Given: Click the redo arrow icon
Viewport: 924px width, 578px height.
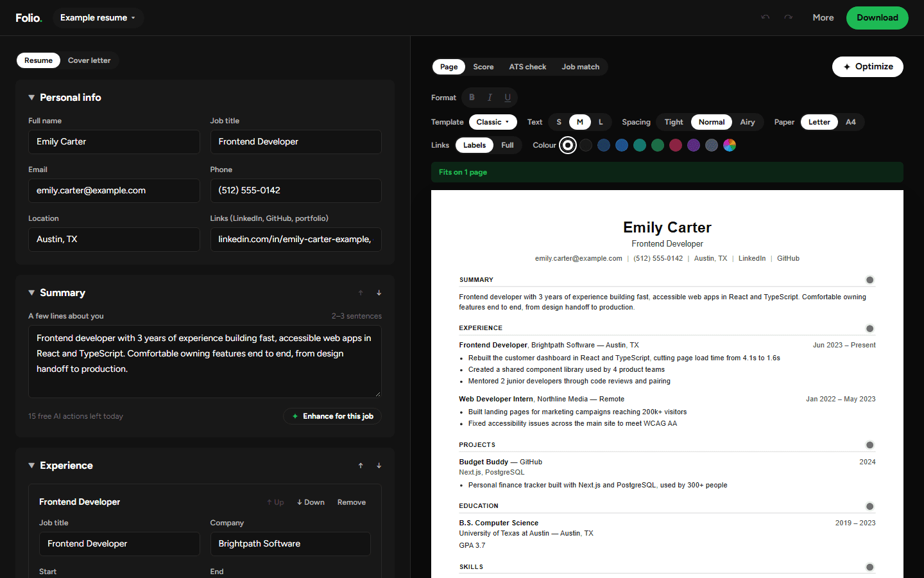Looking at the screenshot, I should point(788,17).
